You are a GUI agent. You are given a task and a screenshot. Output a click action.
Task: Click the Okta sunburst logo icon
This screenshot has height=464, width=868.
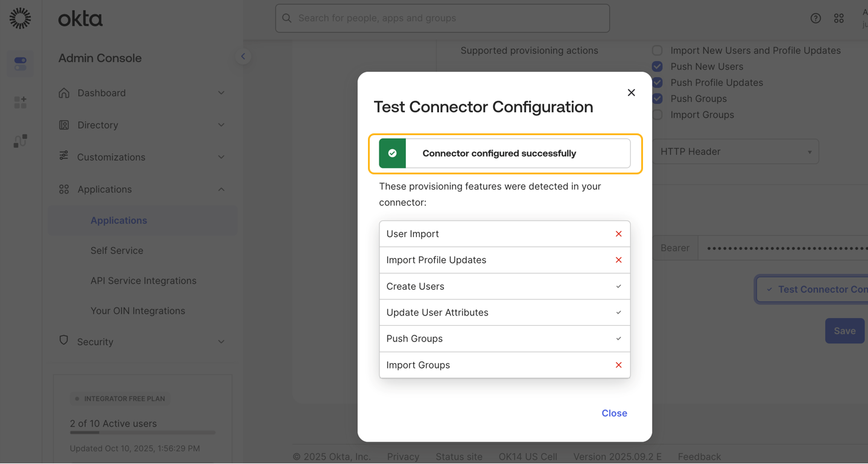[20, 18]
